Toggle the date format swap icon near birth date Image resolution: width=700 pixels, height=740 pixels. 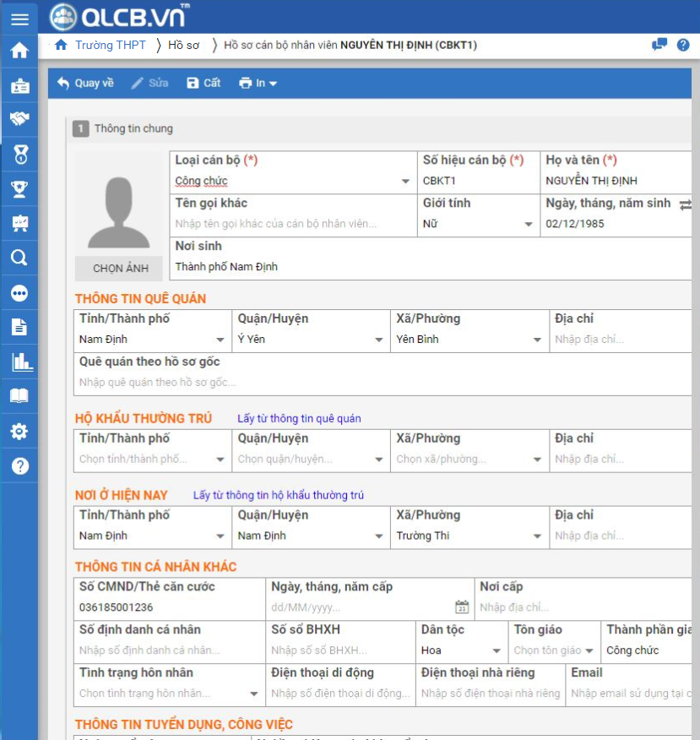tap(685, 204)
